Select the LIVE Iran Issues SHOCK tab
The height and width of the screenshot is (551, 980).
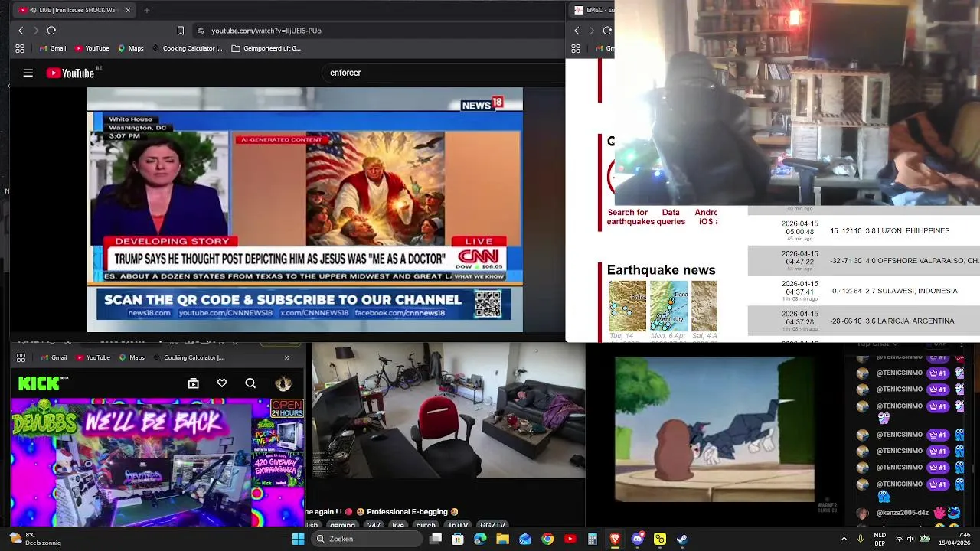point(75,10)
